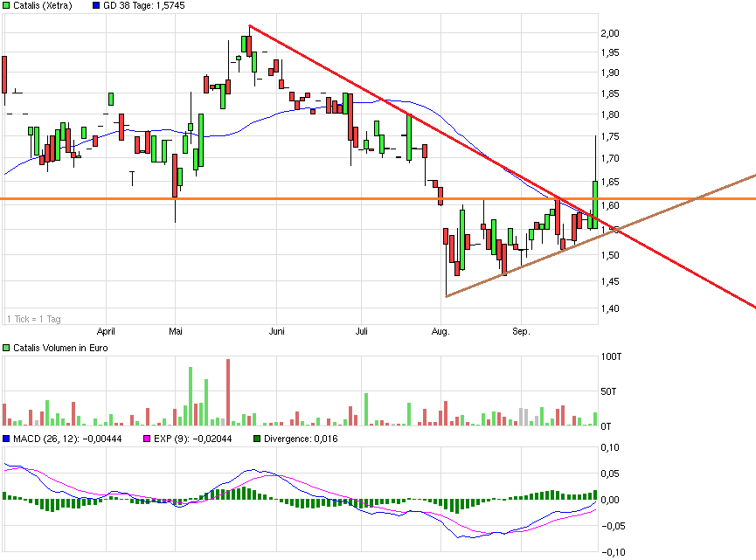Click the dark green Divergence legend swatch

point(257,439)
